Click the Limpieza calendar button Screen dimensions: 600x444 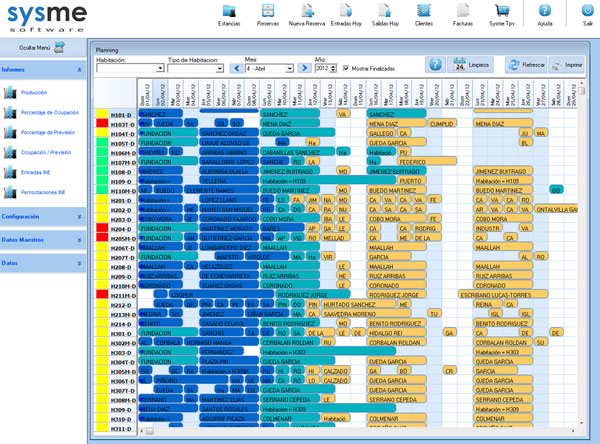click(471, 65)
